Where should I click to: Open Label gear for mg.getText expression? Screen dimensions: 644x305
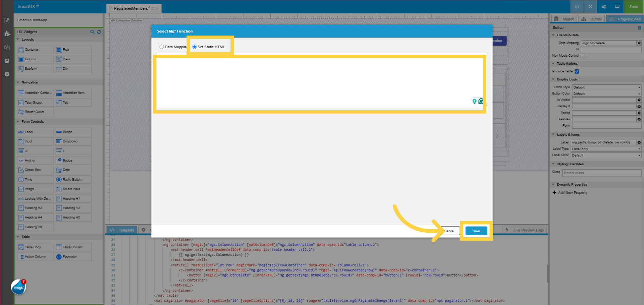click(x=639, y=142)
